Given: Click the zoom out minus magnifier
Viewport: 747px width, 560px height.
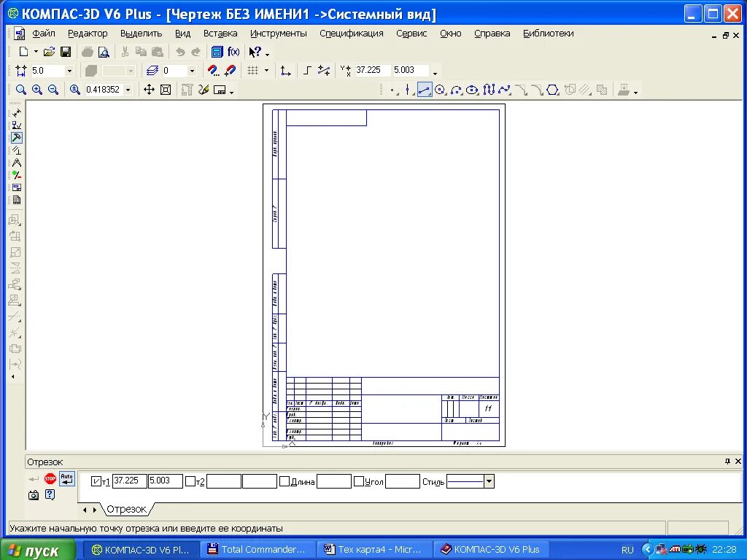Looking at the screenshot, I should [53, 90].
